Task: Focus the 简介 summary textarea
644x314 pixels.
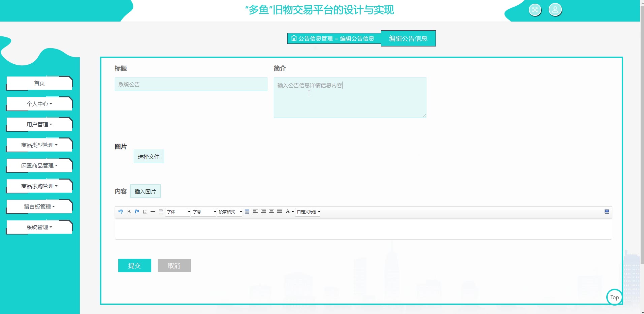Action: 350,98
